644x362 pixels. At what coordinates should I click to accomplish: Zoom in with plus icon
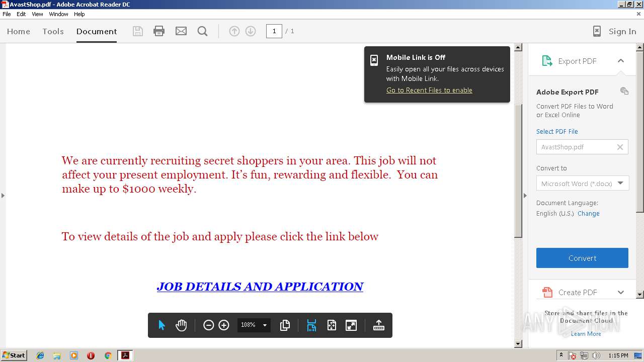pyautogui.click(x=224, y=325)
